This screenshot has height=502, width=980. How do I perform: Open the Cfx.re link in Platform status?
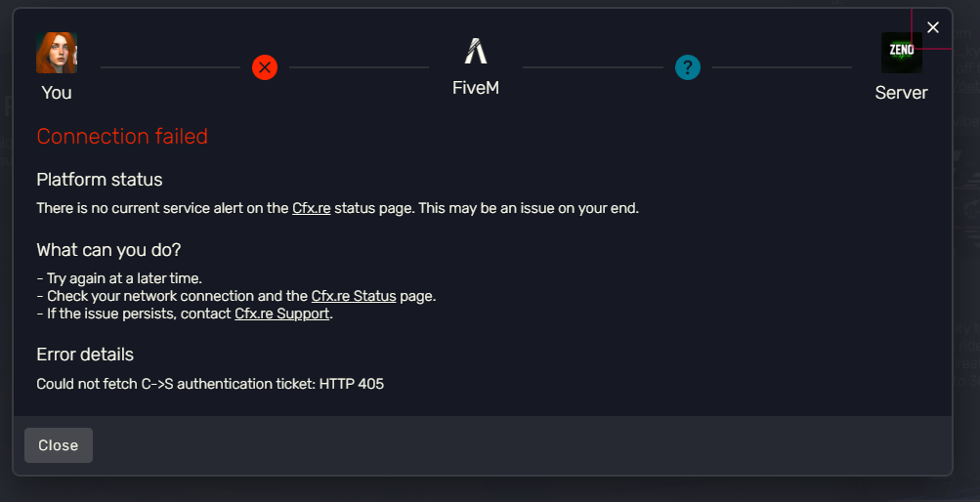(x=312, y=208)
